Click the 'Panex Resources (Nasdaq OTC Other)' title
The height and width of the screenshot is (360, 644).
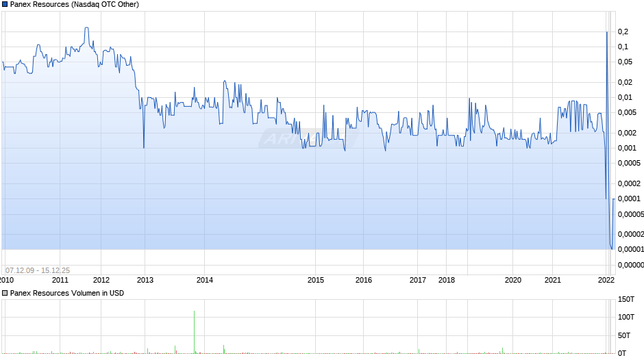tap(75, 5)
